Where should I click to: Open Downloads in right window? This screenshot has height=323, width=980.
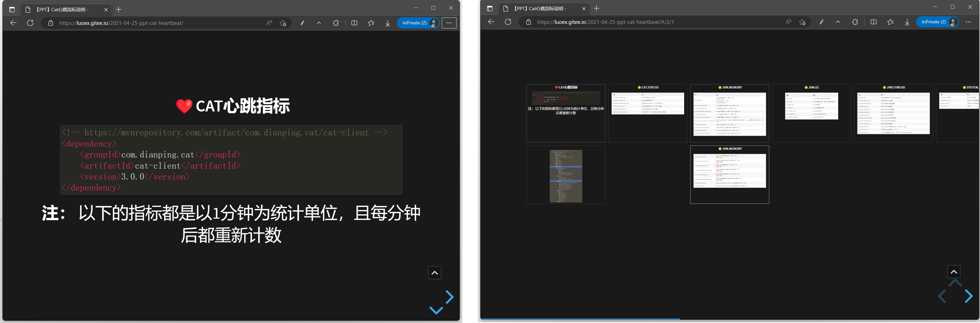coord(907,22)
